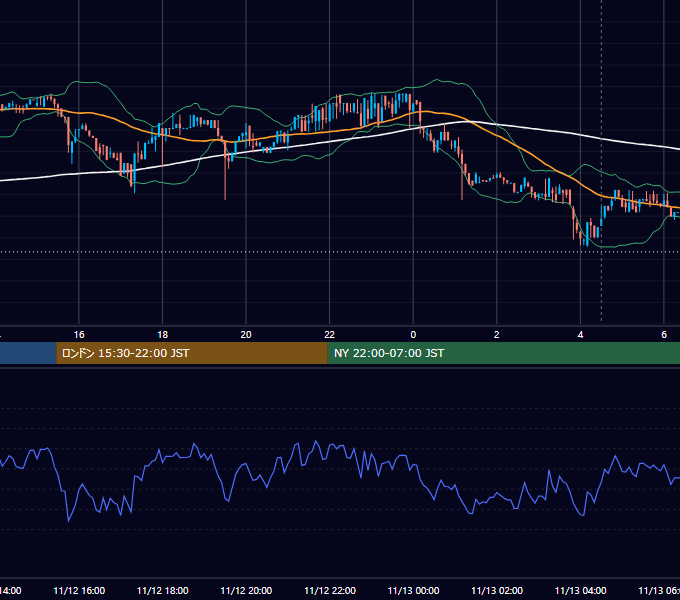The image size is (680, 600).
Task: Click the 11/13 00:00 time label
Action: tap(413, 590)
